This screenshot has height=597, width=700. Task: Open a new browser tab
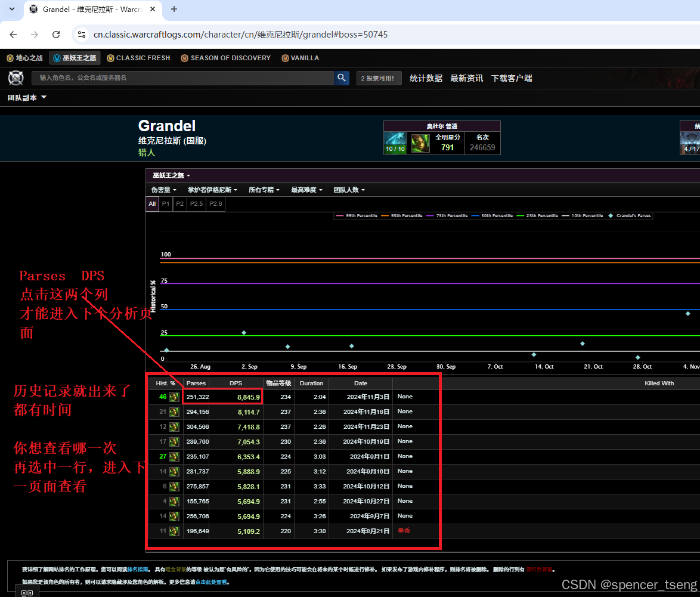174,9
